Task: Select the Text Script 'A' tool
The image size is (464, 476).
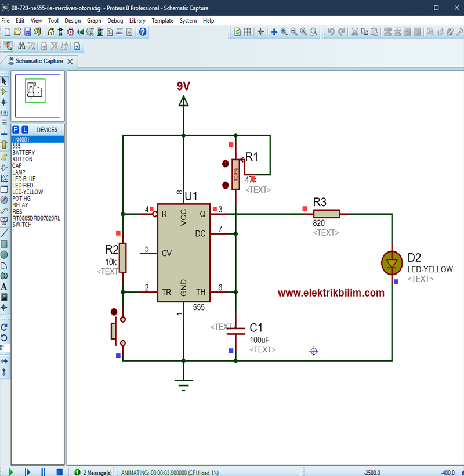Action: click(4, 286)
